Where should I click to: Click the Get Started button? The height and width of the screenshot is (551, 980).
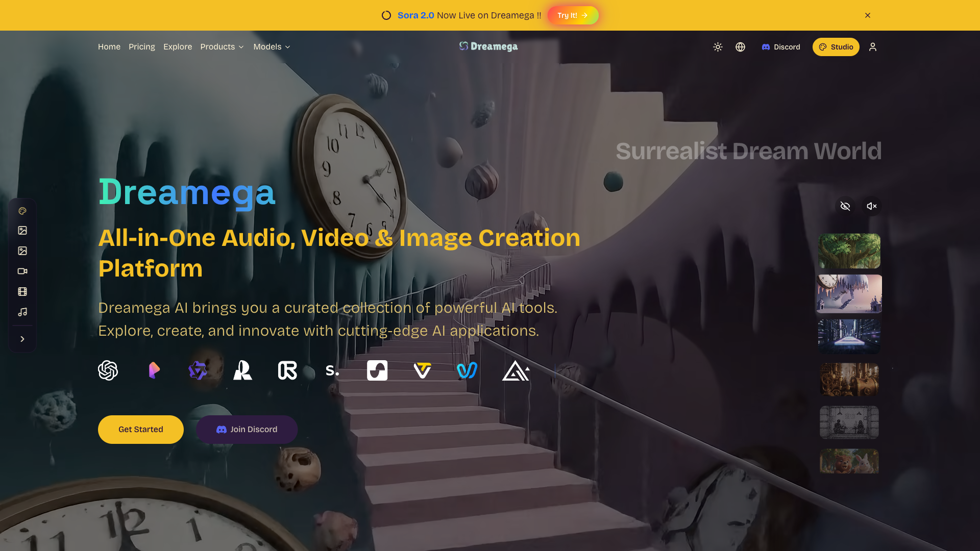tap(141, 430)
